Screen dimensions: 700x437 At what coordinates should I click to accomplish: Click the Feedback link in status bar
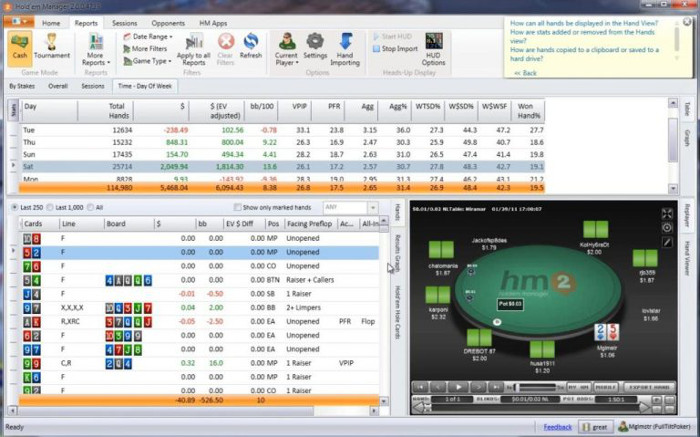coord(557,427)
